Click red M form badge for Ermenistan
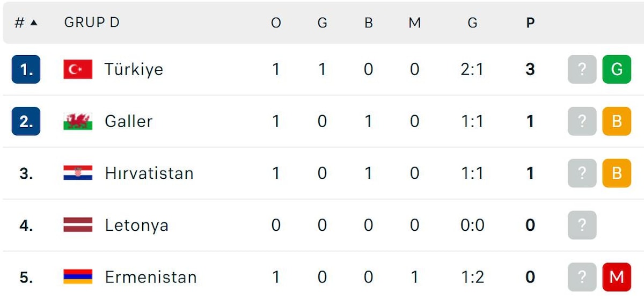Viewport: 644px width, 299px height. (x=617, y=277)
